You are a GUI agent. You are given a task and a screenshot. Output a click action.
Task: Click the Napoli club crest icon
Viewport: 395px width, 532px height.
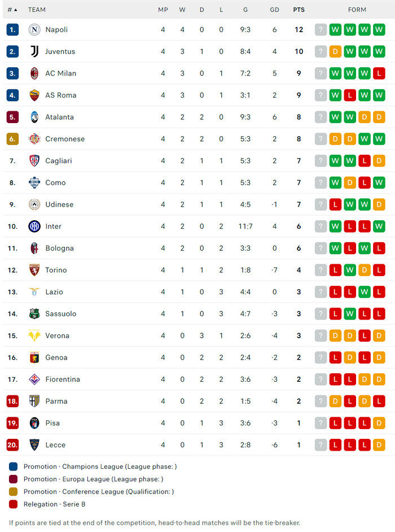coord(34,29)
